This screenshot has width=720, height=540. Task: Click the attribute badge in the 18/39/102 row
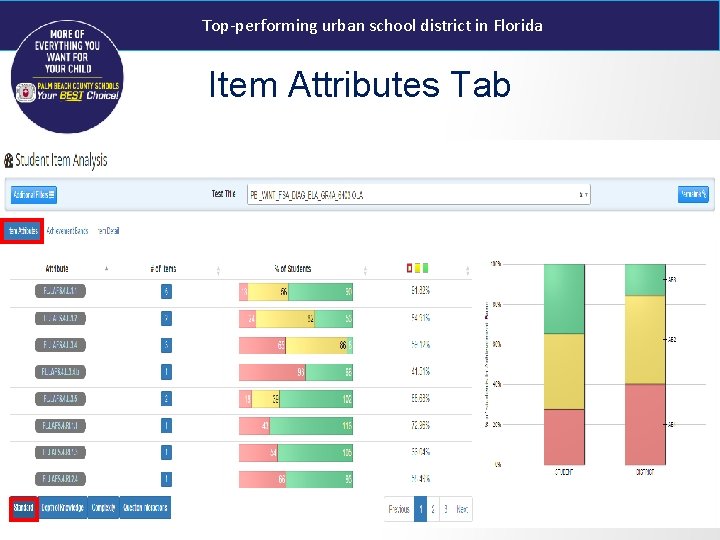click(60, 399)
